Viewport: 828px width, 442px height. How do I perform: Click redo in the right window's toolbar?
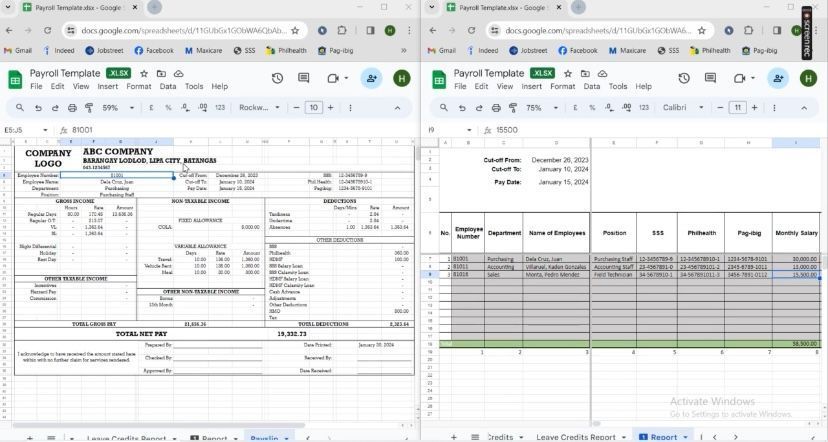[476, 108]
